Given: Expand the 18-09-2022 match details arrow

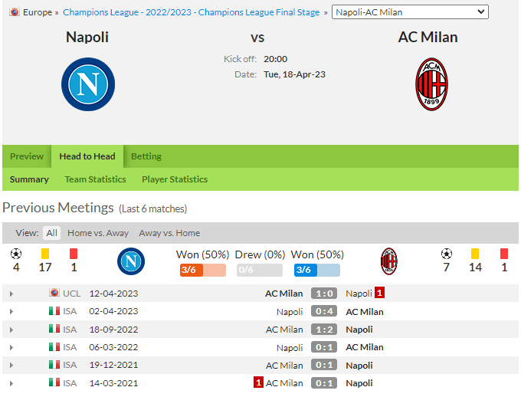Looking at the screenshot, I should tap(11, 330).
